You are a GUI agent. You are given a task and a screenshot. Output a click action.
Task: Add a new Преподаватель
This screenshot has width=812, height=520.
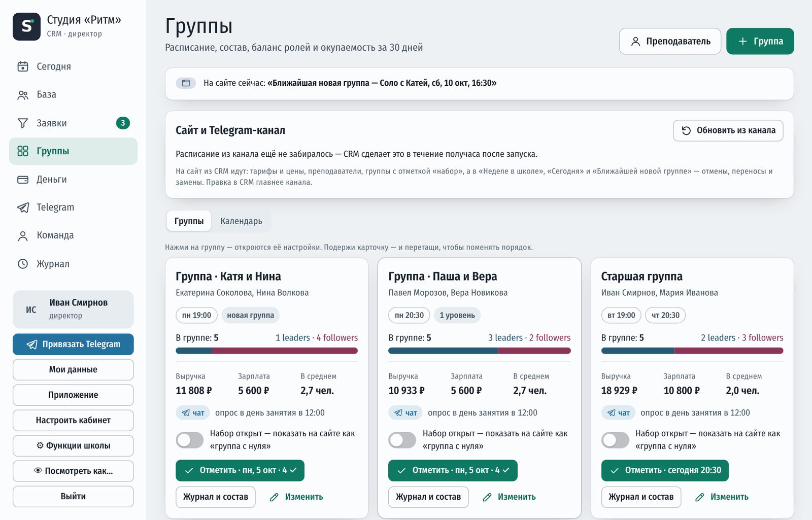(670, 41)
